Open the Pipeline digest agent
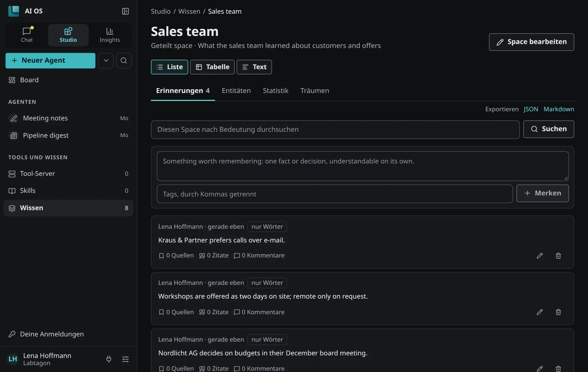 click(x=68, y=135)
